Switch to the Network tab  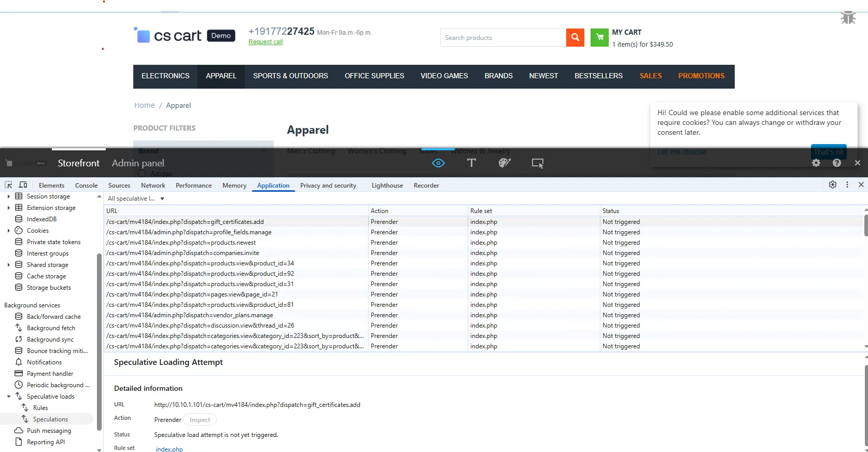click(153, 186)
